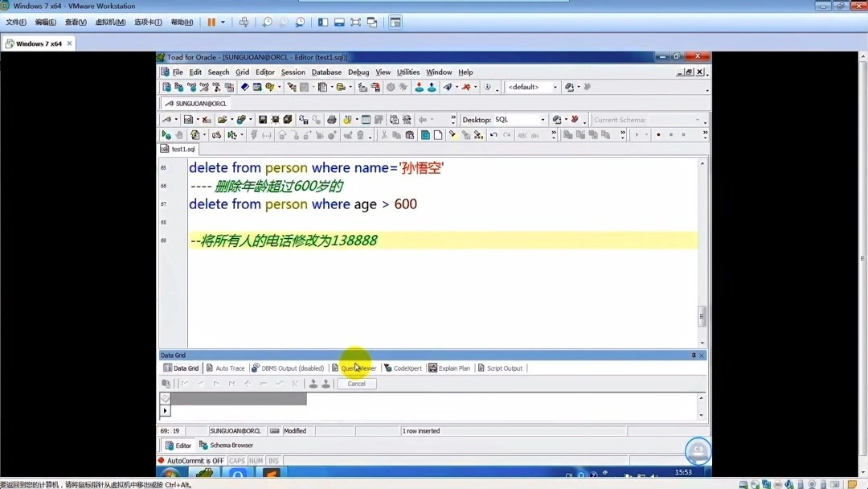Open the Database menu
The width and height of the screenshot is (868, 489).
click(325, 72)
